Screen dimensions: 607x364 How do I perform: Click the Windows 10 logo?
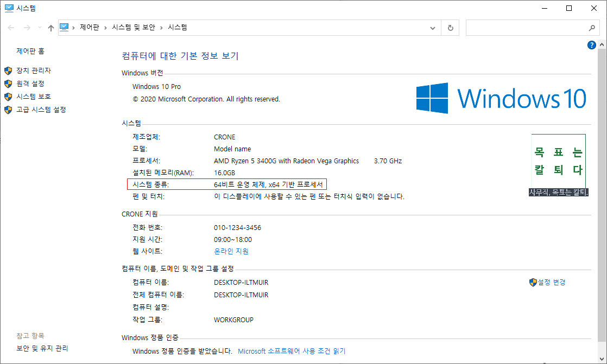coord(501,98)
